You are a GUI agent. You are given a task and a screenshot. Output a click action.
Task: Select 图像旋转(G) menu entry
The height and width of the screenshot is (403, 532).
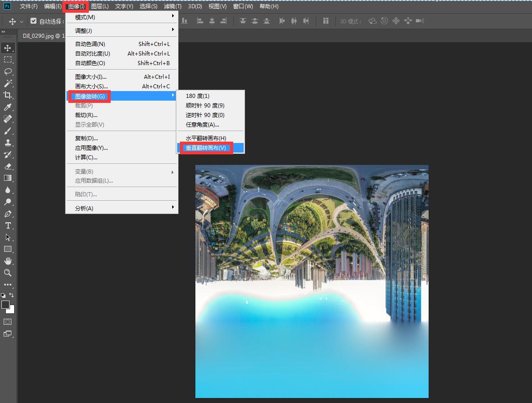[122, 96]
